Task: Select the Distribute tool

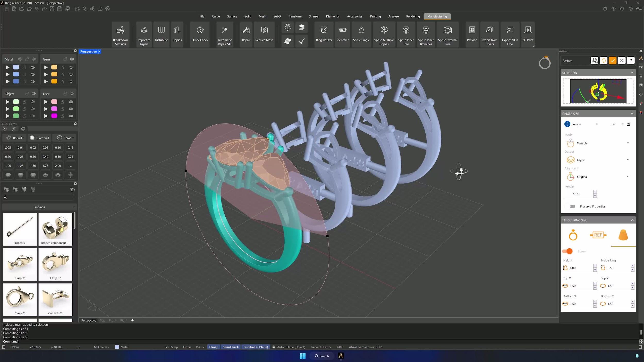Action: tap(161, 35)
